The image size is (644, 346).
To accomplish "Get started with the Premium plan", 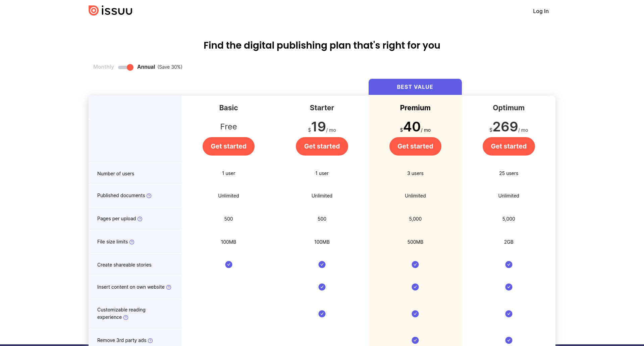I will click(x=415, y=146).
